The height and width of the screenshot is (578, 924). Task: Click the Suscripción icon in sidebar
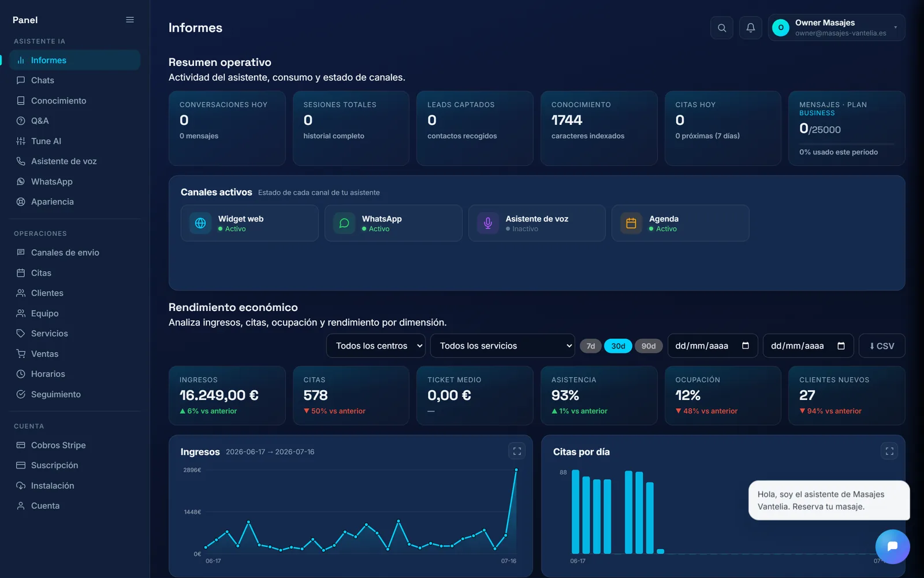point(21,465)
